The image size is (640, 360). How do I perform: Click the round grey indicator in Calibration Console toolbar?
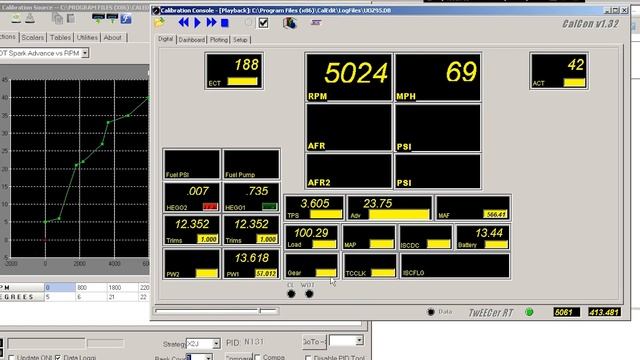click(x=248, y=23)
